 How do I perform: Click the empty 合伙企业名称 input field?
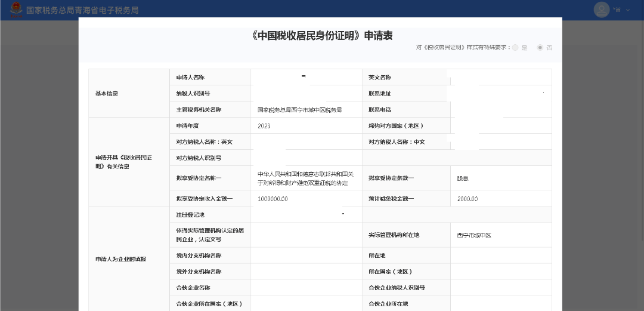pyautogui.click(x=306, y=288)
